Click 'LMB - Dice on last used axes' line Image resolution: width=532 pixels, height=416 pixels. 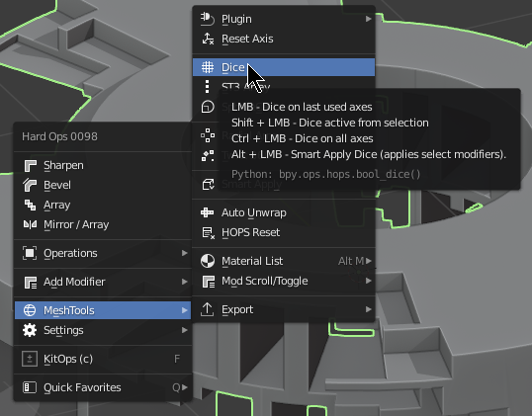[x=302, y=107]
